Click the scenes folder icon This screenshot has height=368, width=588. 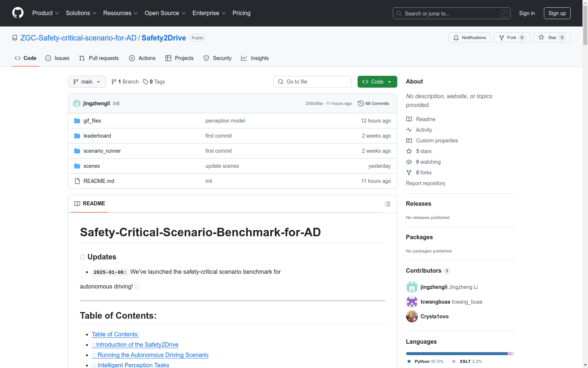tap(77, 166)
